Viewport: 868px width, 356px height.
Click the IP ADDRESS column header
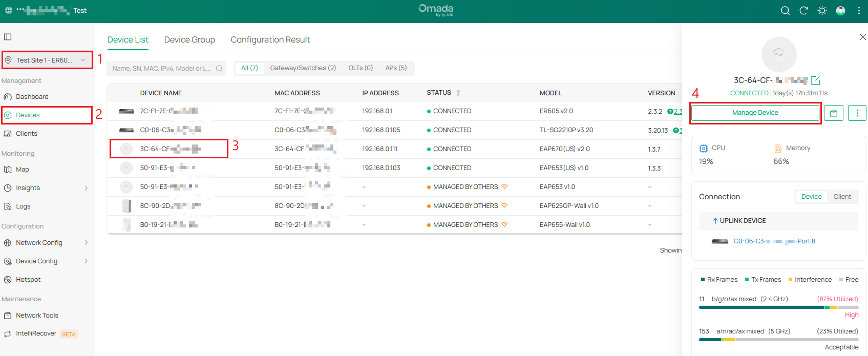click(x=380, y=93)
